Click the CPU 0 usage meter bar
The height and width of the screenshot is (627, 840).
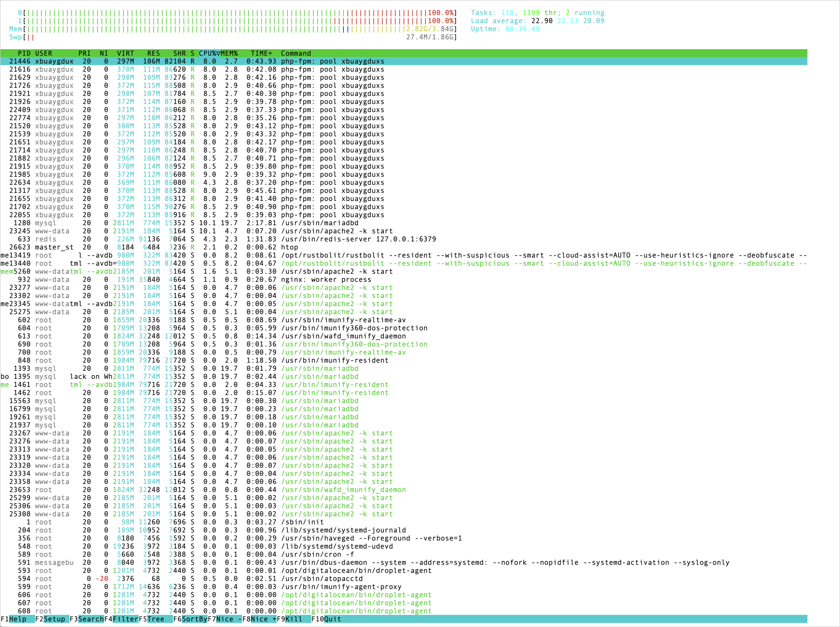237,12
